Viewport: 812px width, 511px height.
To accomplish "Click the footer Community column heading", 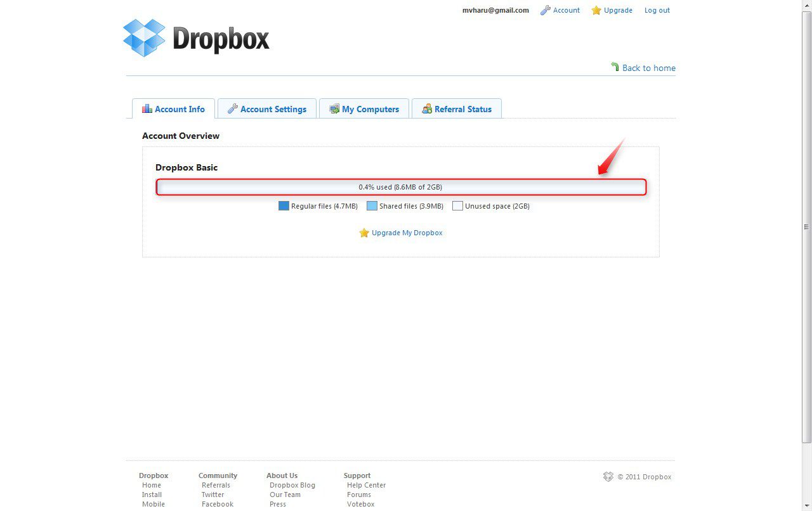I will pyautogui.click(x=218, y=475).
